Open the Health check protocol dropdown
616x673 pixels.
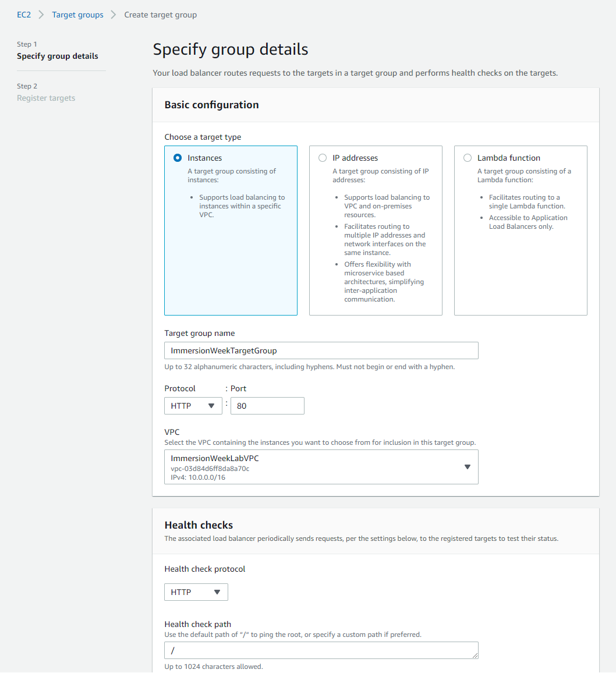pyautogui.click(x=196, y=592)
